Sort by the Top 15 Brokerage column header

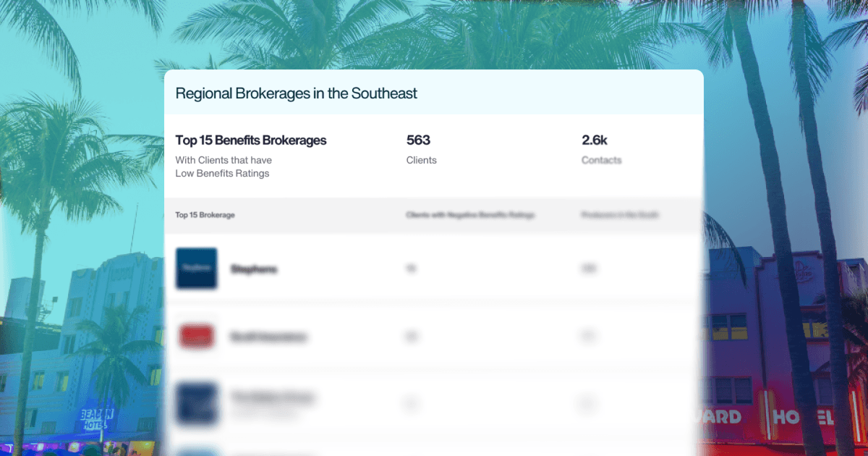[x=205, y=215]
